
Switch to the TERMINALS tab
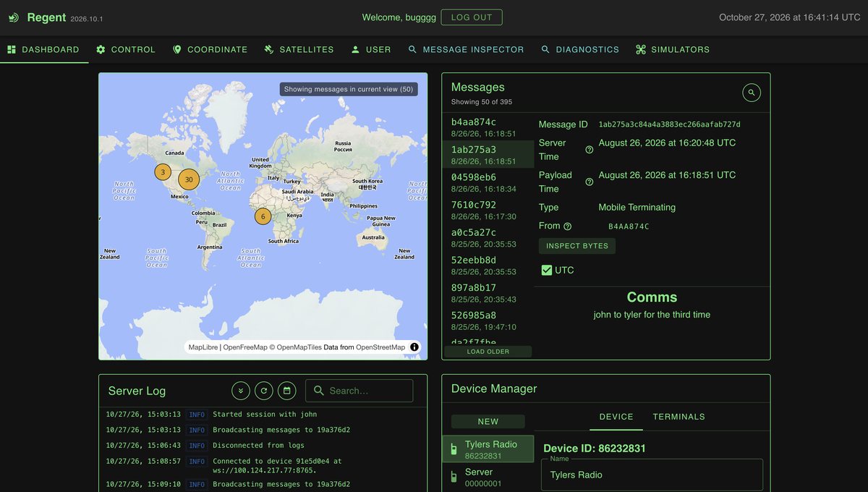coord(679,417)
